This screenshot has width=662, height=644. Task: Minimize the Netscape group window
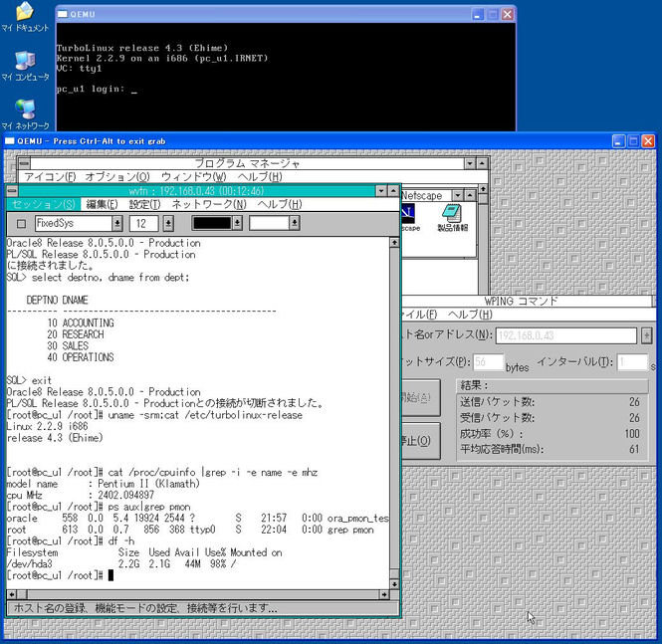point(458,195)
